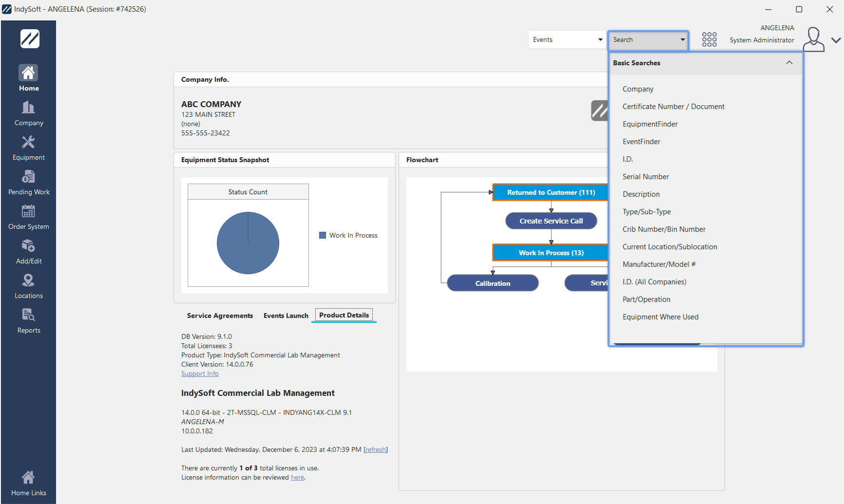Switch to the Service Agreements tab

tap(220, 316)
